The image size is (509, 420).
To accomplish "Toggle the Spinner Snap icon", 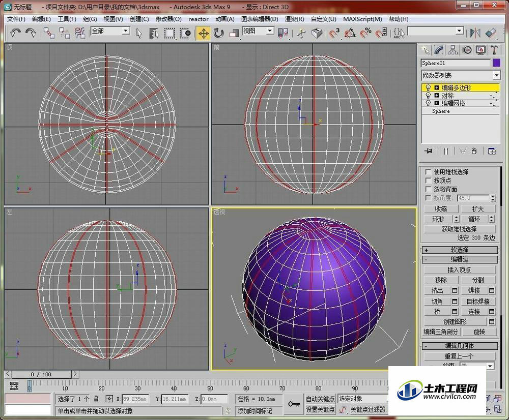I will (381, 33).
